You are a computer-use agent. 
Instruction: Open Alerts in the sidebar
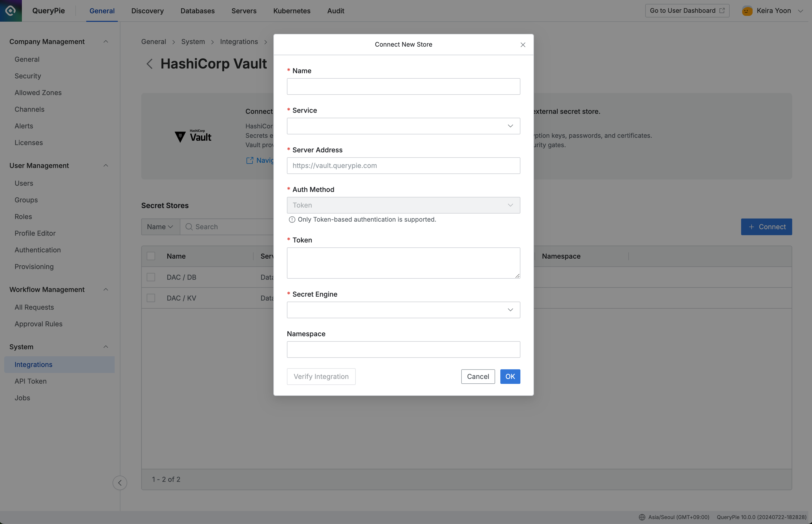(x=24, y=126)
